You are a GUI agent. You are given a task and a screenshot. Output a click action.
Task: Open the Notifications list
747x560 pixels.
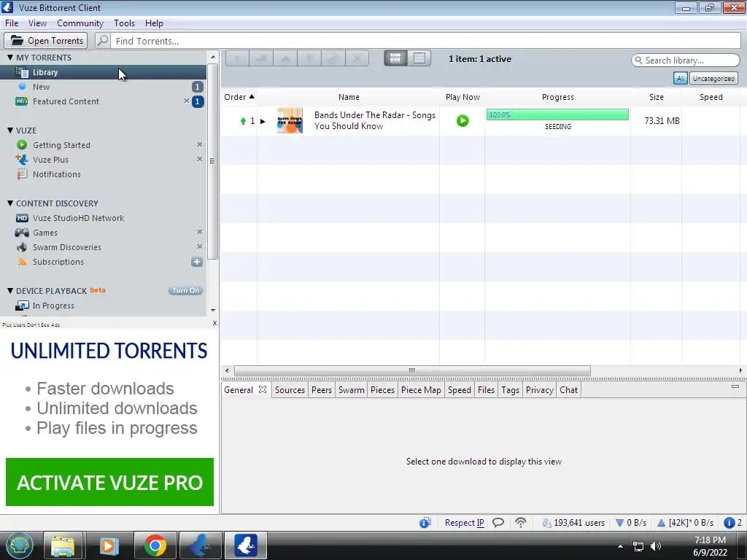[56, 174]
